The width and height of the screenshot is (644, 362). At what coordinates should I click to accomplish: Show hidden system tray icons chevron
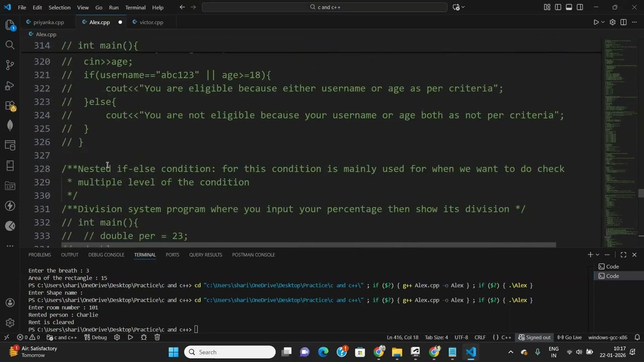point(511,352)
